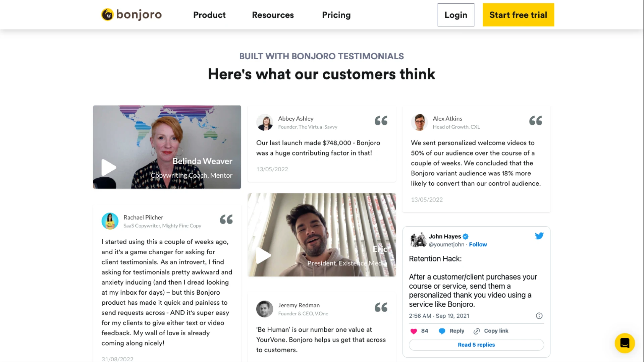Click the Copy link chain icon
Image resolution: width=644 pixels, height=362 pixels.
tap(477, 331)
